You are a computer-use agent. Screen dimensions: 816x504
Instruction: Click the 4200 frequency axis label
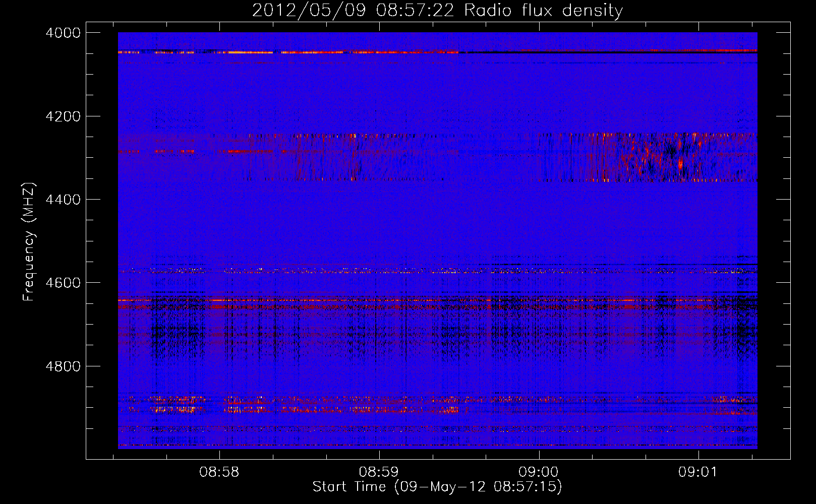pyautogui.click(x=63, y=116)
